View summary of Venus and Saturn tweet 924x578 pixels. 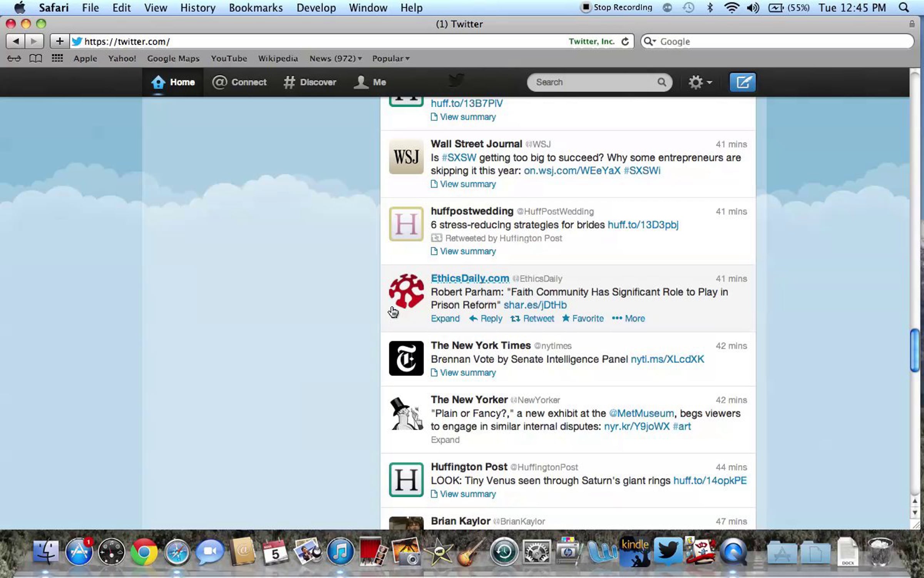[x=463, y=494]
